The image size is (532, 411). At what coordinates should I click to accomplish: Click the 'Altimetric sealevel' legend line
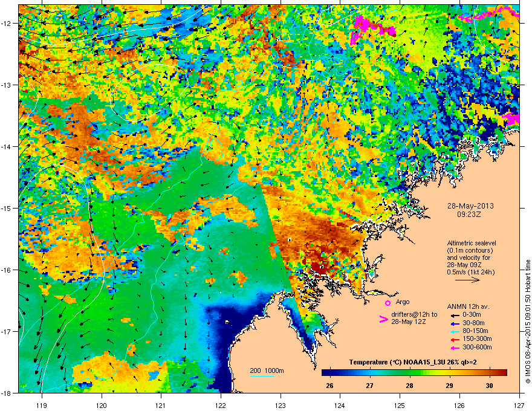(x=472, y=243)
